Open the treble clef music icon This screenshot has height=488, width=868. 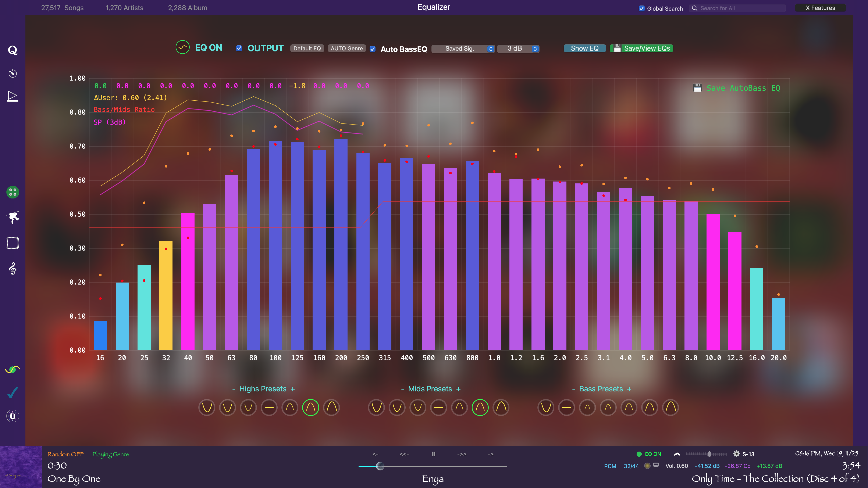click(x=13, y=268)
